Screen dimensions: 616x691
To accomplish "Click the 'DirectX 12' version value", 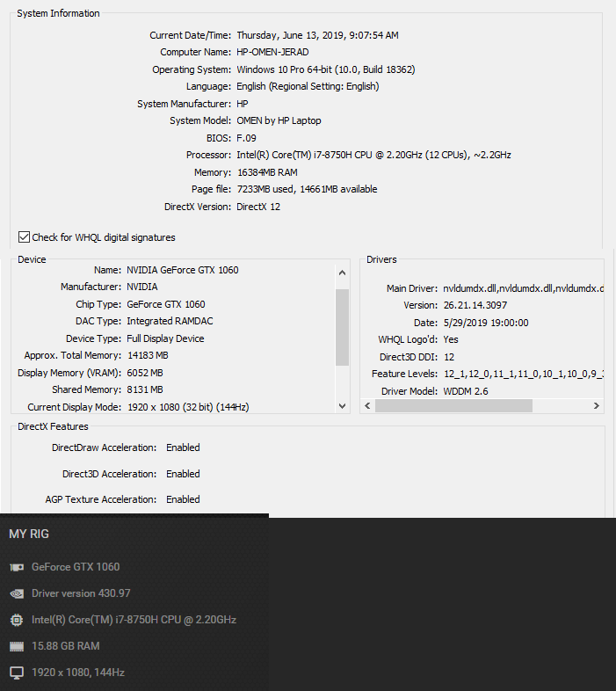I will (258, 207).
